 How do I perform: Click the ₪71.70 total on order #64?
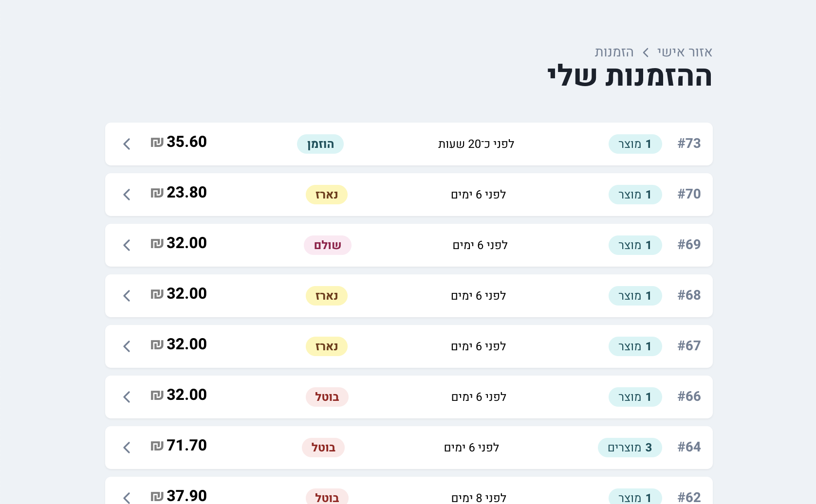tap(179, 446)
